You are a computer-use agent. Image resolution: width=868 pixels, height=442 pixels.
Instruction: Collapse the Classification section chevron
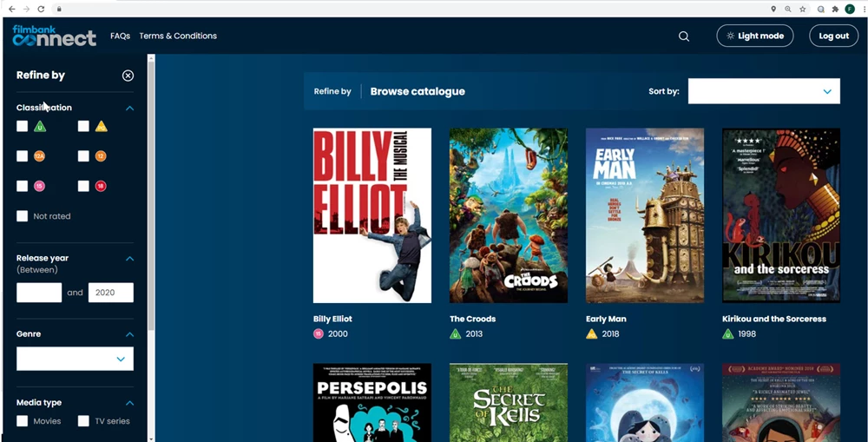click(129, 108)
